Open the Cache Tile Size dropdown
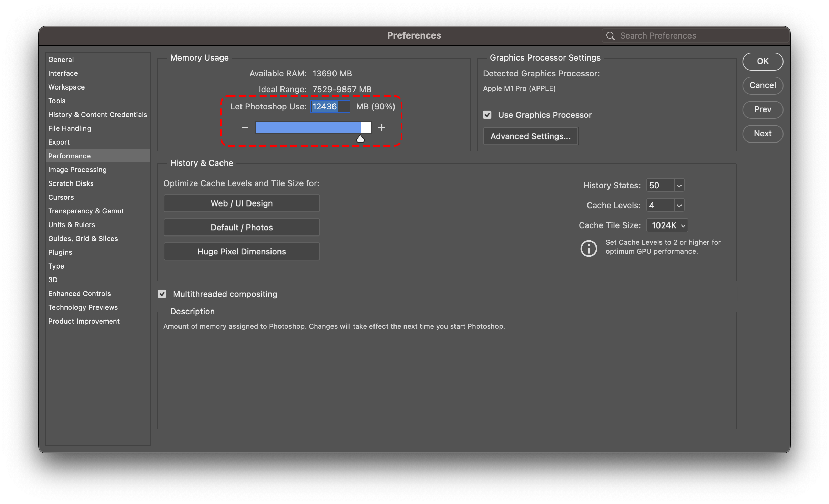Image resolution: width=829 pixels, height=504 pixels. (667, 225)
